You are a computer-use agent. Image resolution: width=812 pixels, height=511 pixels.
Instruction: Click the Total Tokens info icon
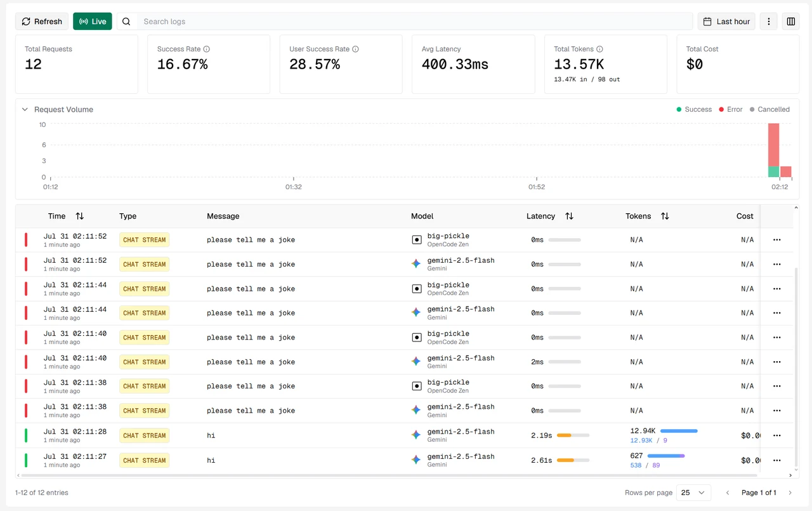click(x=599, y=49)
